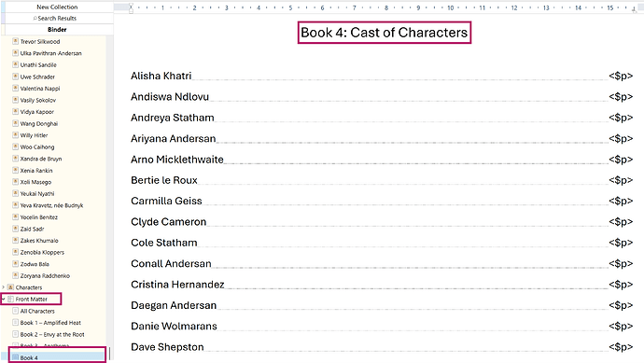Click the name 'Clyde Cameron' in editor
The image size is (644, 363).
click(x=168, y=222)
